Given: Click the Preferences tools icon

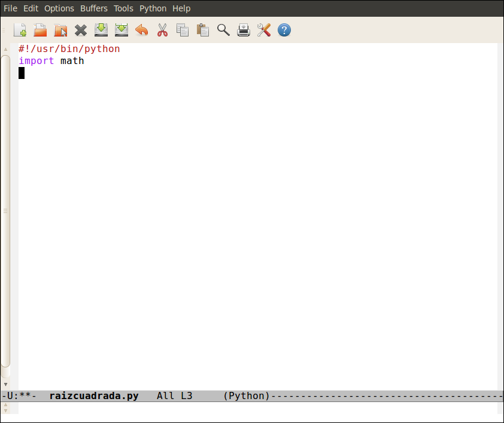Looking at the screenshot, I should pyautogui.click(x=264, y=30).
